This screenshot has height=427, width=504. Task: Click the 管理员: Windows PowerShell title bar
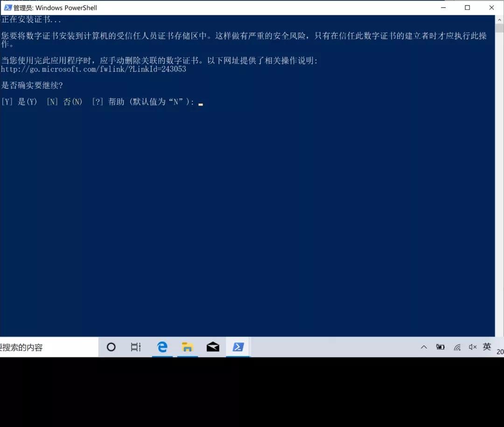pyautogui.click(x=187, y=7)
